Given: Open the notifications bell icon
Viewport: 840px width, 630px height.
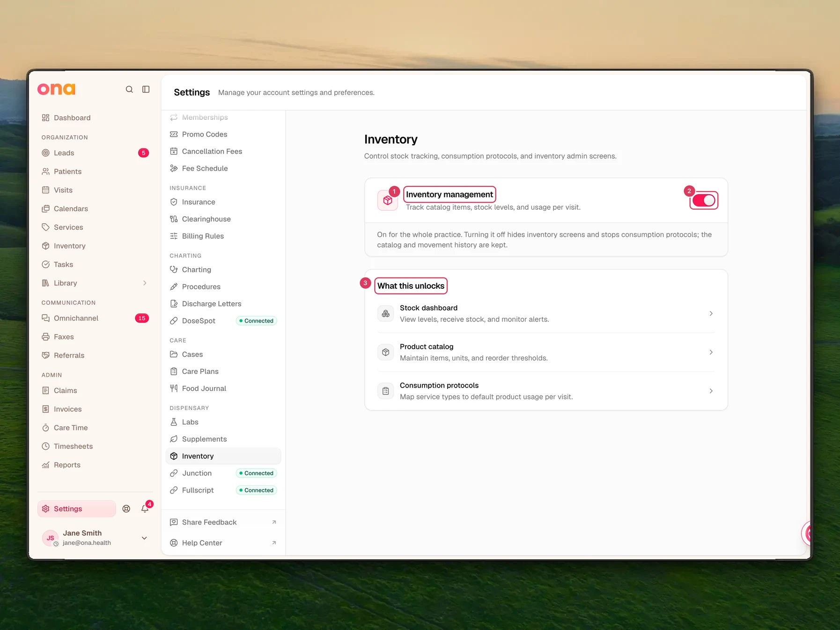Looking at the screenshot, I should coord(145,509).
